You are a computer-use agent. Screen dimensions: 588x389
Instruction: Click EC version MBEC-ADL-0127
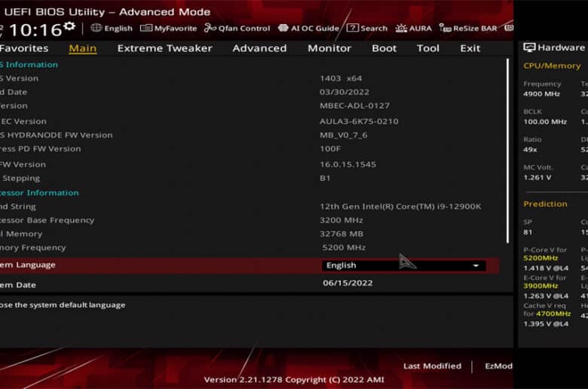354,106
